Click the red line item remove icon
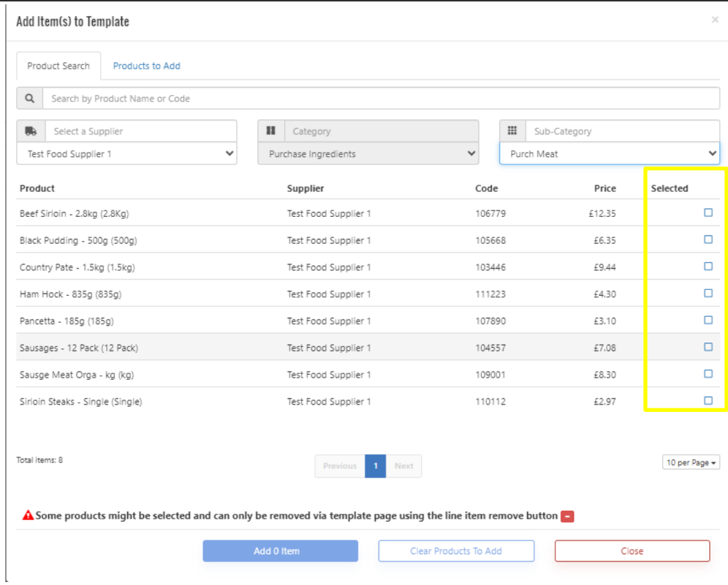The image size is (728, 585). click(x=567, y=516)
